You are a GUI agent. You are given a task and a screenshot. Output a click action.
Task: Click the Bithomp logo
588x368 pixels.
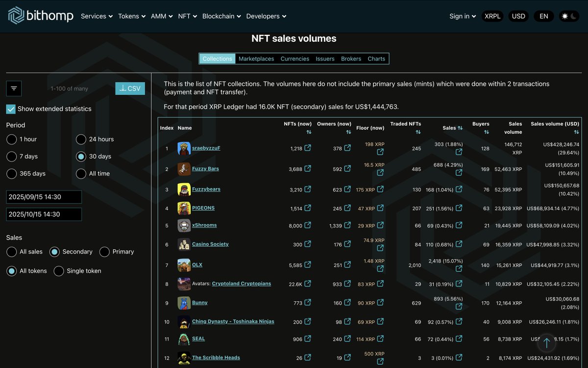point(41,16)
